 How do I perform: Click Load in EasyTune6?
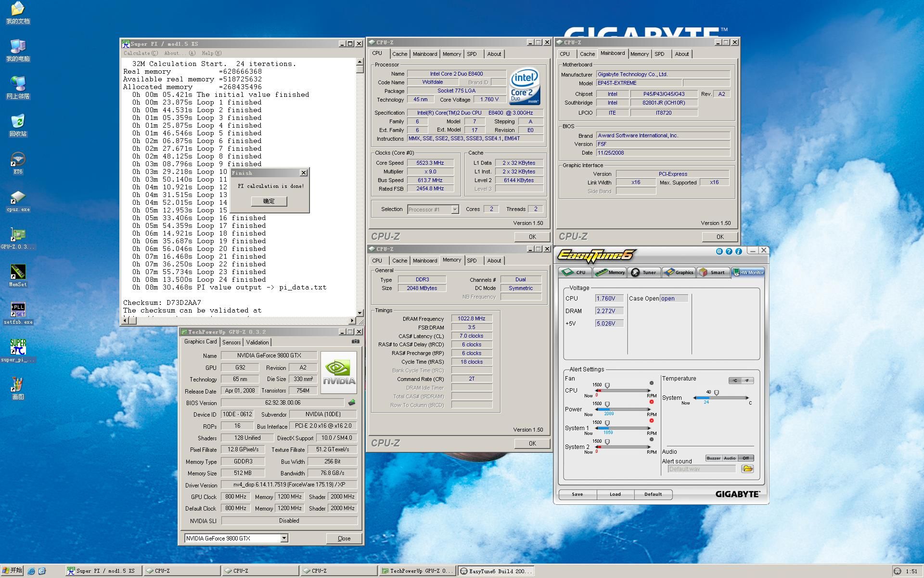point(615,494)
